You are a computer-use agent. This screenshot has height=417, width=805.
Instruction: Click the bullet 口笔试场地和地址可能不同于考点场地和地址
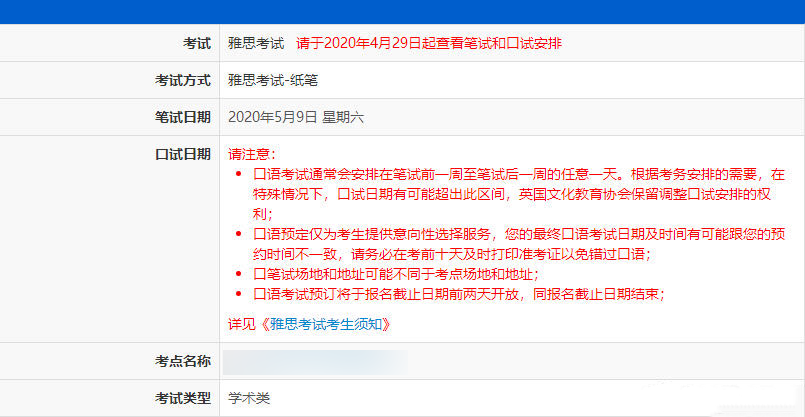click(396, 274)
